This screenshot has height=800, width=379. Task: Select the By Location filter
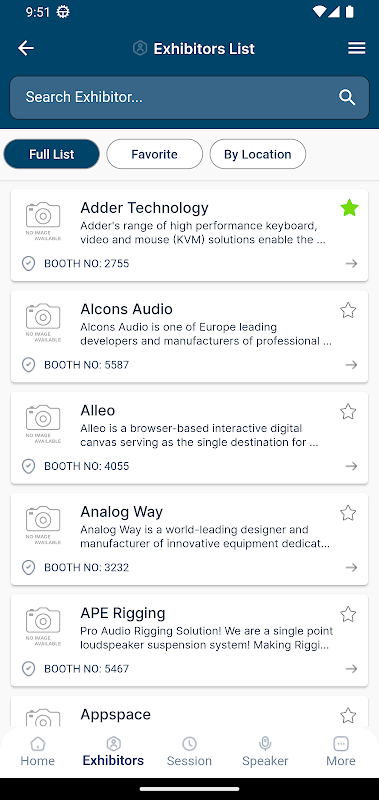tap(258, 154)
